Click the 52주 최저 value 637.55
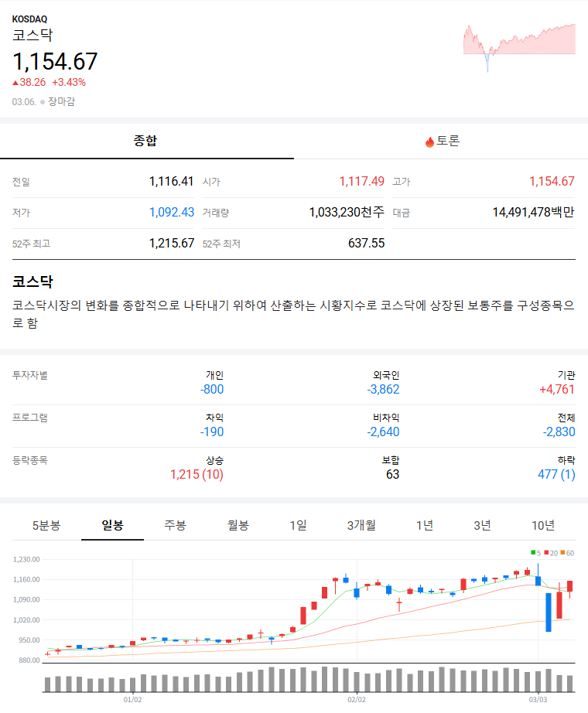This screenshot has height=713, width=588. pos(367,244)
